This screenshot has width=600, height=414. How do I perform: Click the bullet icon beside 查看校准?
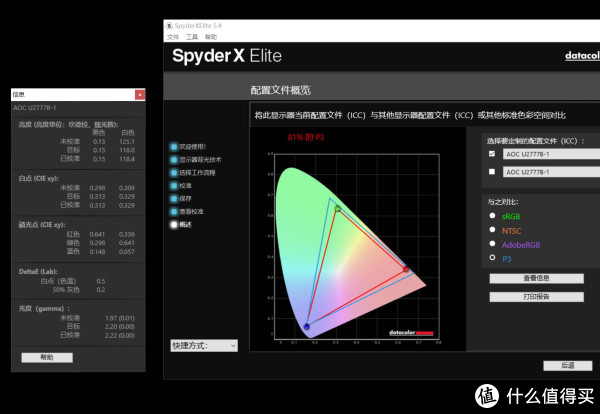pos(174,212)
